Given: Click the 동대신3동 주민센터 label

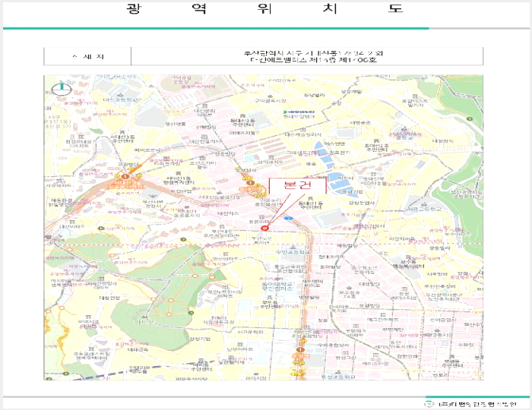Looking at the screenshot, I should click(242, 122).
